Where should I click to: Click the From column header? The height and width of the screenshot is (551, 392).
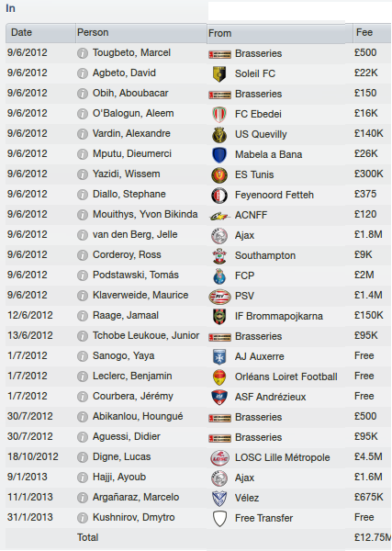pyautogui.click(x=280, y=33)
